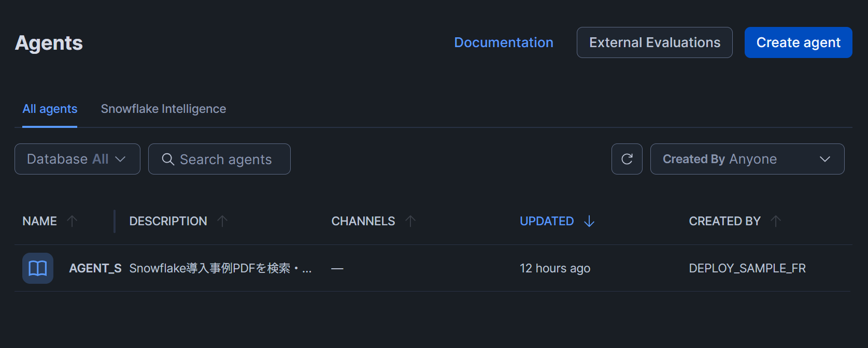Switch to the All agents tab
868x348 pixels.
(x=50, y=109)
